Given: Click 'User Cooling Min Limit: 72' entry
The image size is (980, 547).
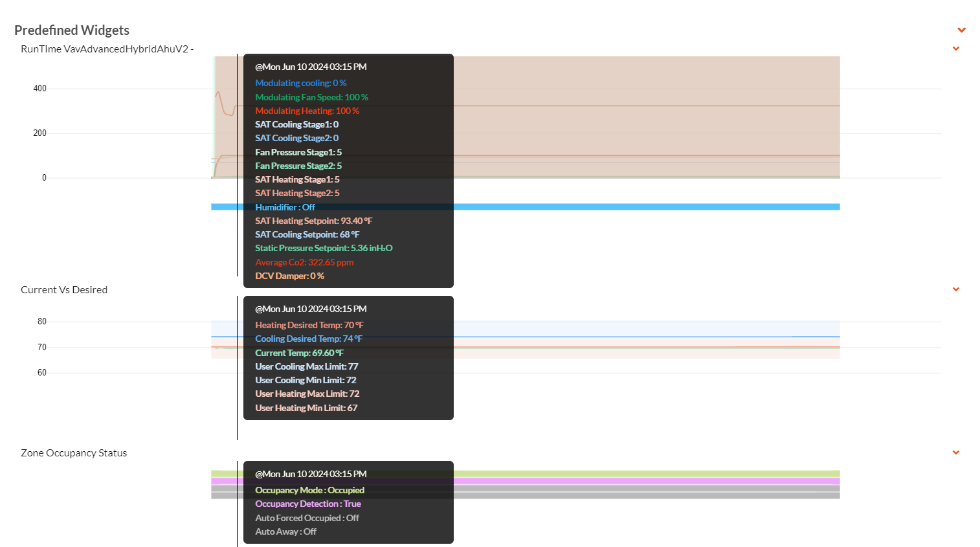Looking at the screenshot, I should click(x=306, y=380).
